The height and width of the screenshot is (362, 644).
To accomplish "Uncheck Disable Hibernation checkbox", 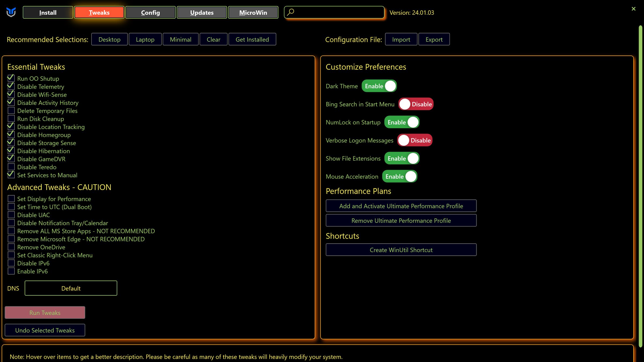I will (11, 151).
